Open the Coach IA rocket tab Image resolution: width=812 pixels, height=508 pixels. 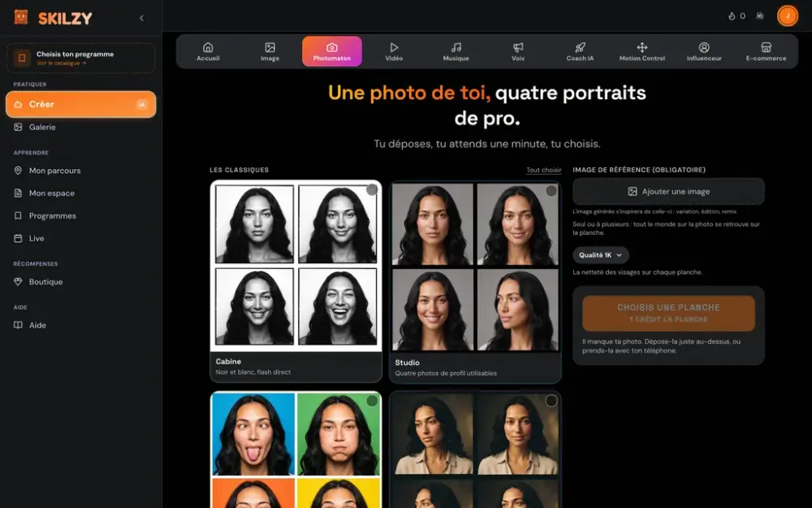(x=580, y=51)
